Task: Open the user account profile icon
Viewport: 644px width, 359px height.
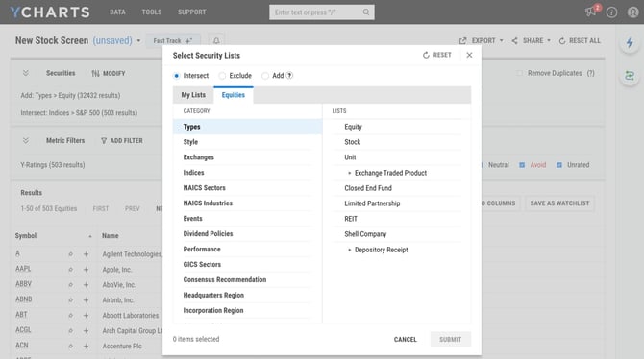Action: coord(632,12)
